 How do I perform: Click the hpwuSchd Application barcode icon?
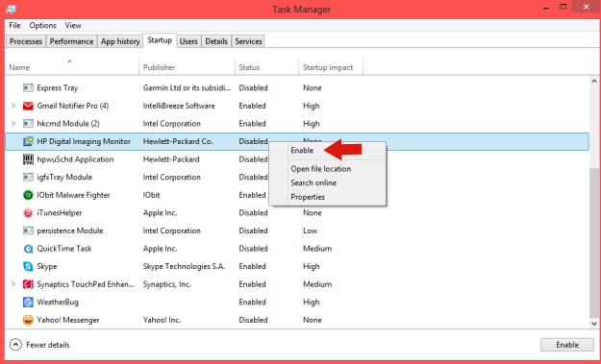(28, 159)
